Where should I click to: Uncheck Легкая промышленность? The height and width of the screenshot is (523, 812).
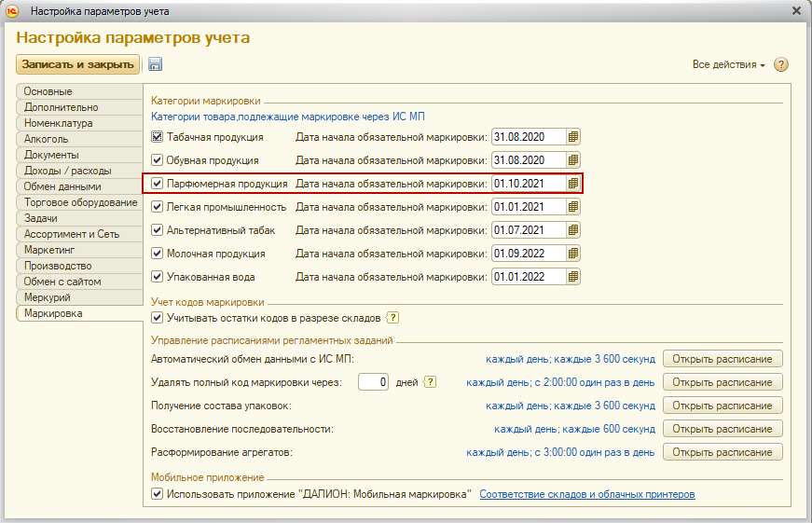pyautogui.click(x=157, y=207)
